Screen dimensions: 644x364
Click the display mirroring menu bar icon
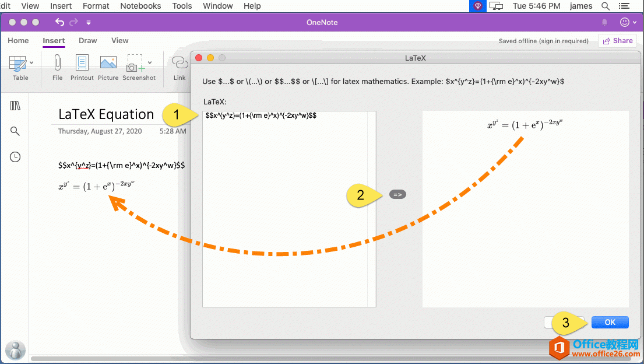(496, 6)
